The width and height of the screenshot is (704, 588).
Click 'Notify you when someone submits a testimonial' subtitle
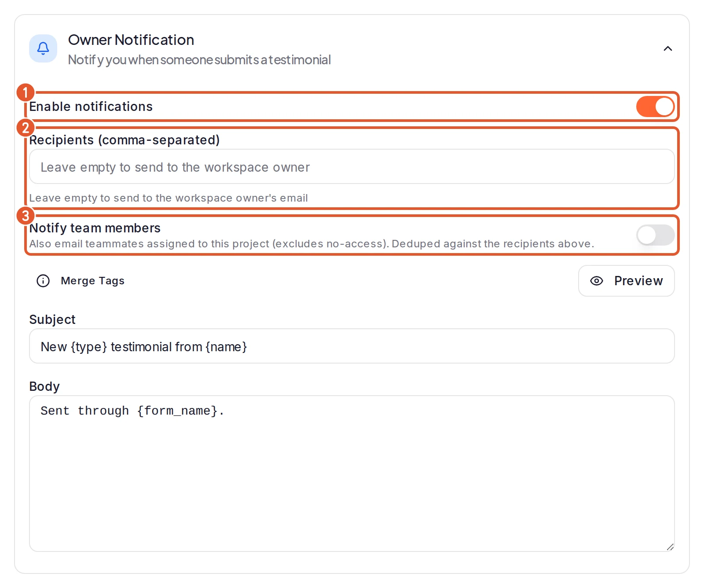point(199,60)
